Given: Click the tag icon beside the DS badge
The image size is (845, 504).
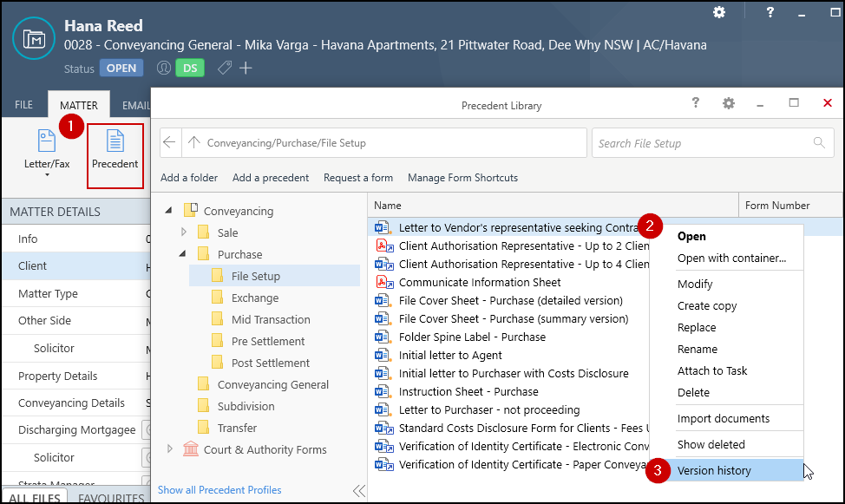Looking at the screenshot, I should tap(224, 68).
